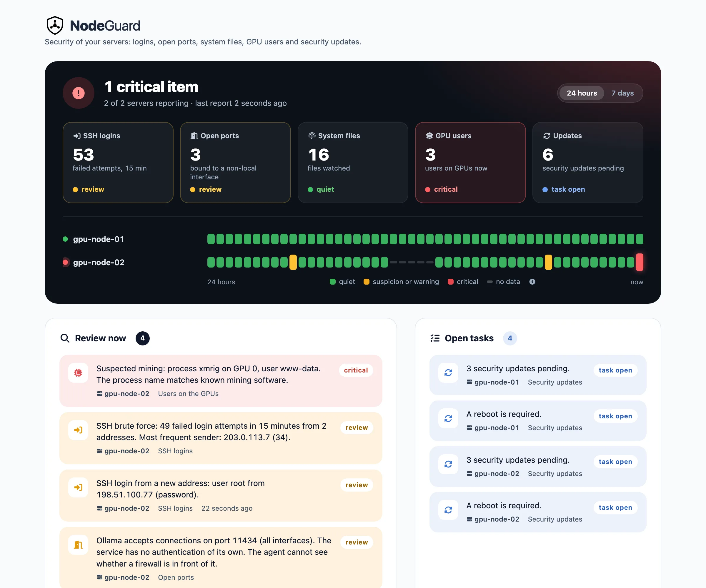Screen dimensions: 706x588
Task: Click the green status dot of gpu-node-01
Action: (66, 239)
